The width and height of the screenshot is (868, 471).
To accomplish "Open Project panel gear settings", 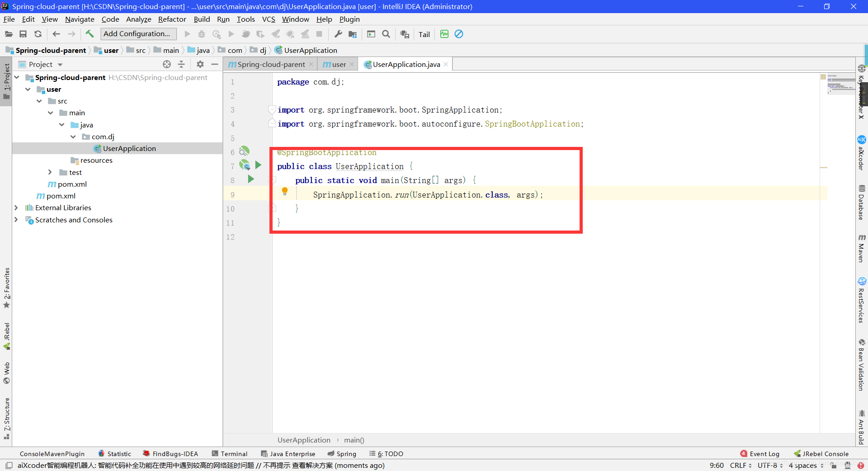I will pyautogui.click(x=200, y=64).
